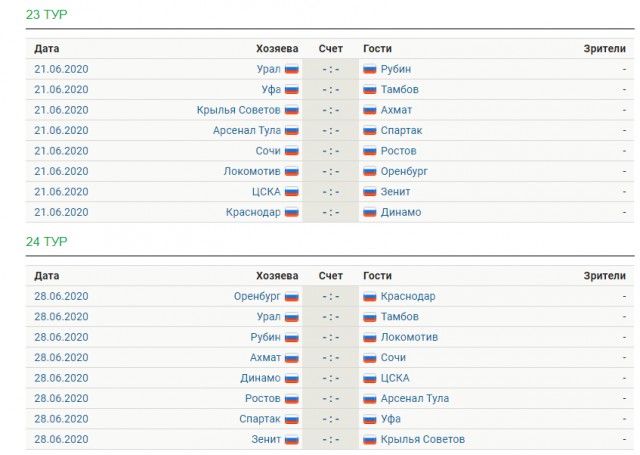Click the flag icon beside Зенит host in round 24
640x455 pixels.
click(292, 439)
